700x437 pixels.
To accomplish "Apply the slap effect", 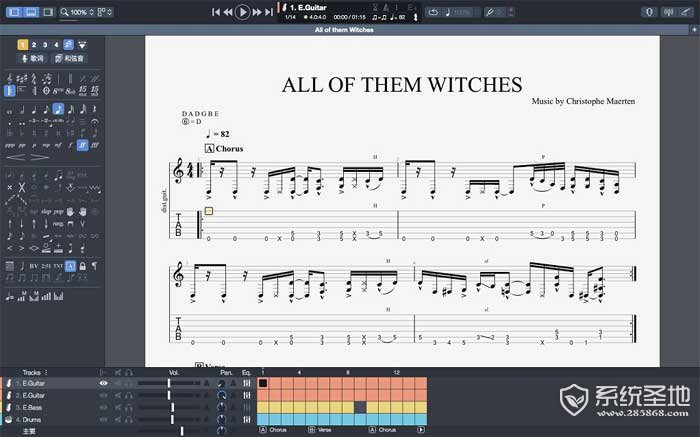I will click(46, 212).
